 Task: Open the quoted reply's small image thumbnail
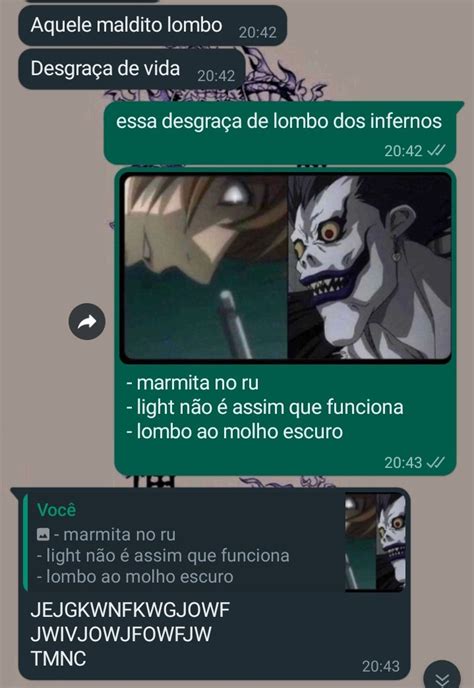(375, 542)
